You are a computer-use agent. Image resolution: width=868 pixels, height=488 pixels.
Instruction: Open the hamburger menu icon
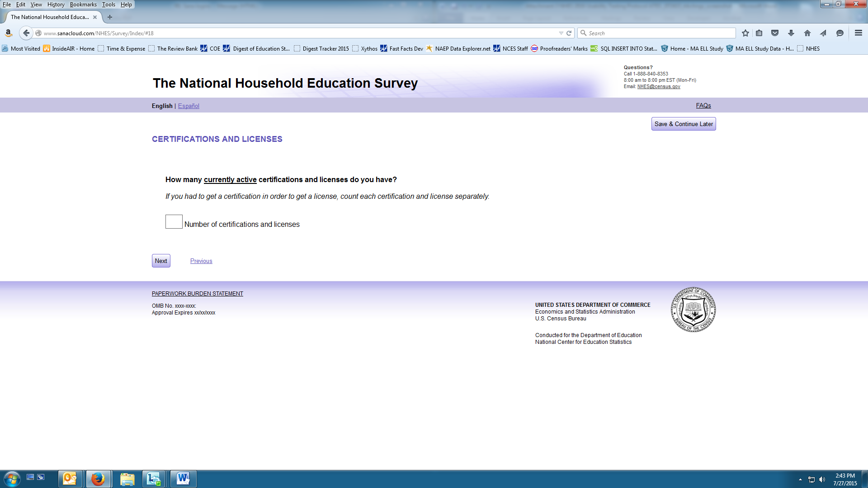click(858, 33)
